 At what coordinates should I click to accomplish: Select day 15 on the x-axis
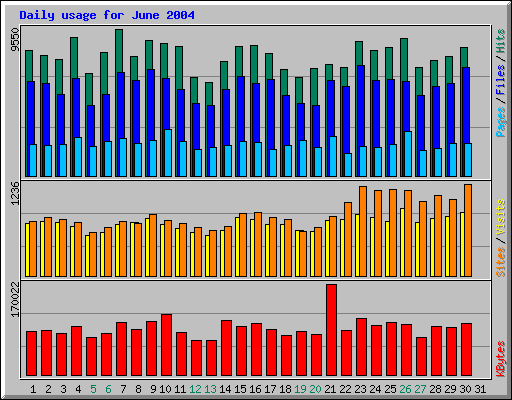click(x=240, y=389)
